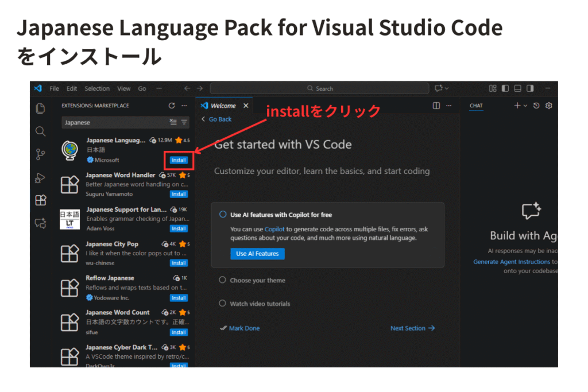Refresh the extensions marketplace list
Screen dimensions: 588x392
(171, 106)
